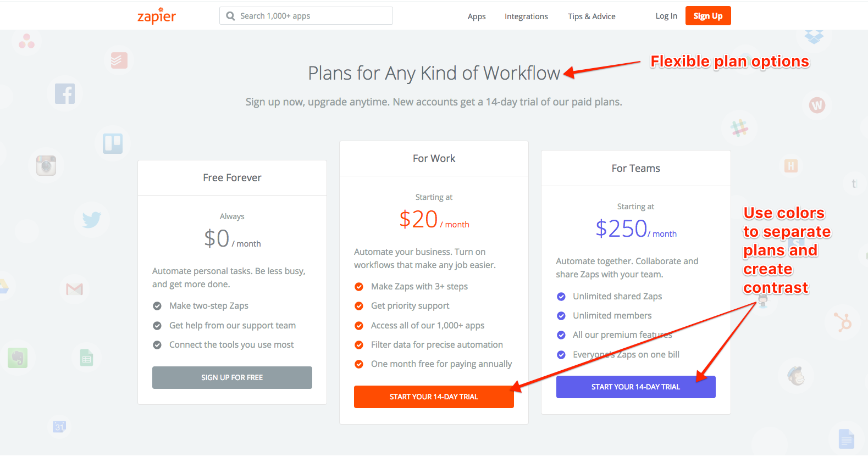Focus the Search 1,000+ apps field
Screen dimensions: 868x457
click(306, 16)
